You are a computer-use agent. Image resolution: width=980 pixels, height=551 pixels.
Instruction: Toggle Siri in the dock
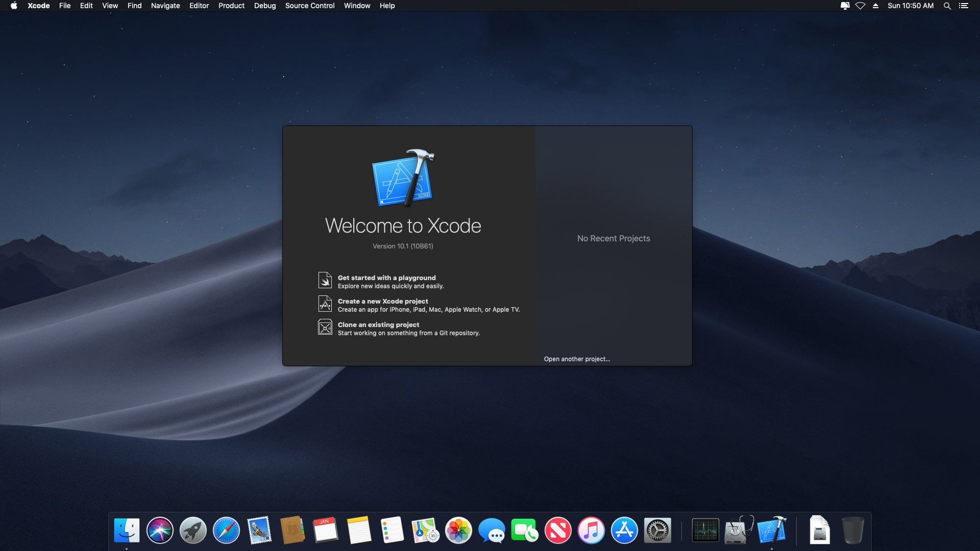tap(160, 530)
